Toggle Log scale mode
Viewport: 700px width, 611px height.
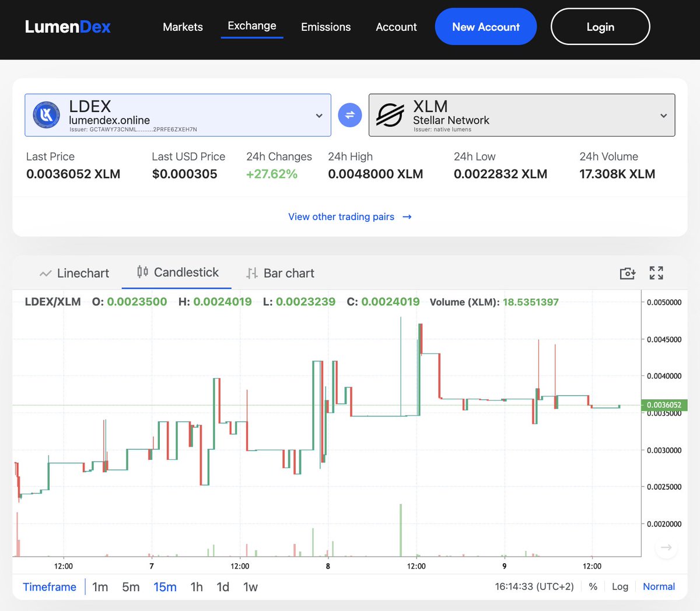(x=620, y=586)
